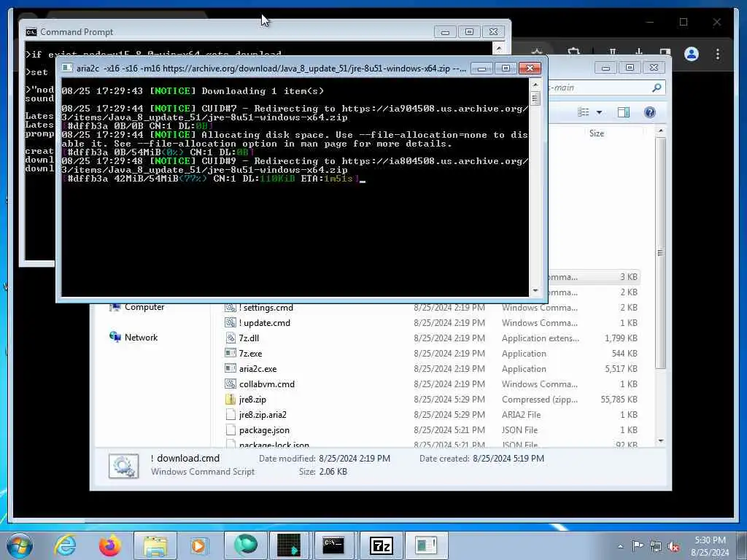Close the aria2c console window

coord(530,68)
